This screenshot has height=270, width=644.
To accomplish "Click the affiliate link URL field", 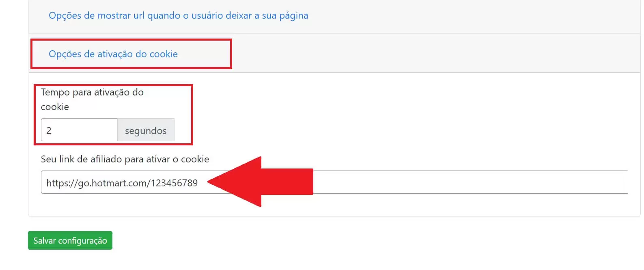I will click(x=334, y=182).
